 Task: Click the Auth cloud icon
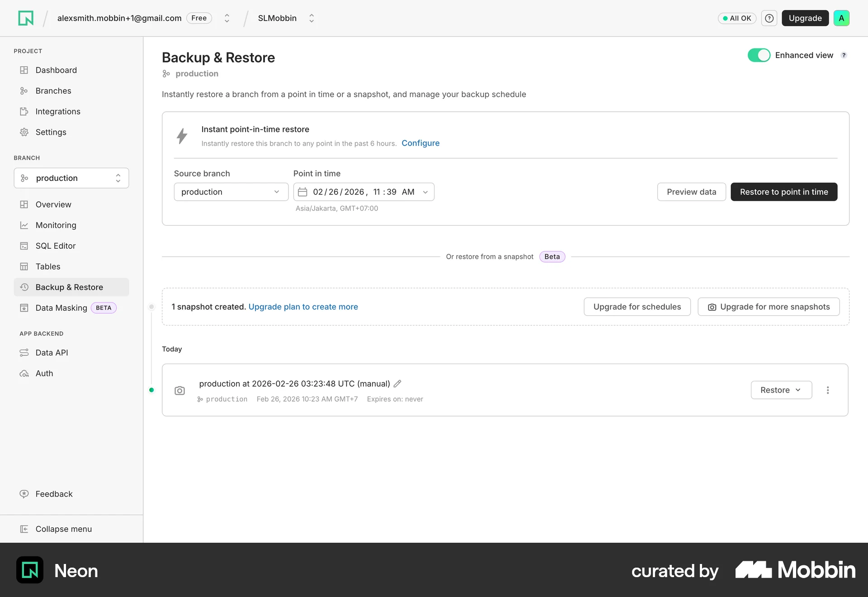(24, 374)
